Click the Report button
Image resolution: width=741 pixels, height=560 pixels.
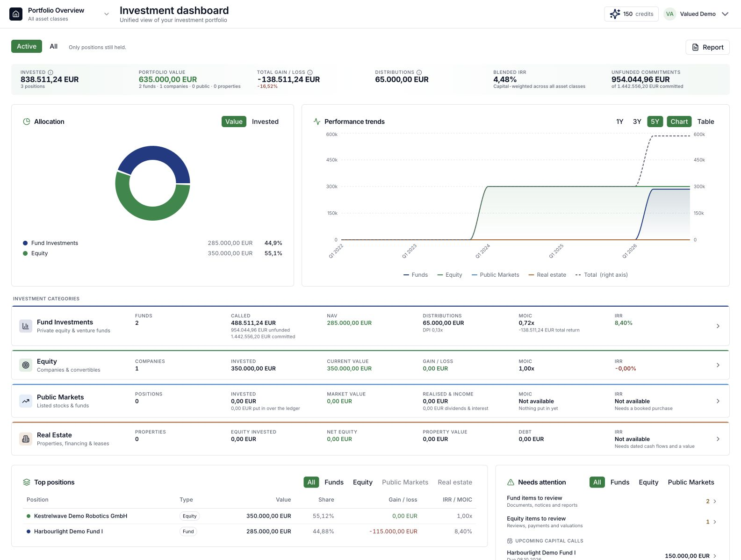707,47
